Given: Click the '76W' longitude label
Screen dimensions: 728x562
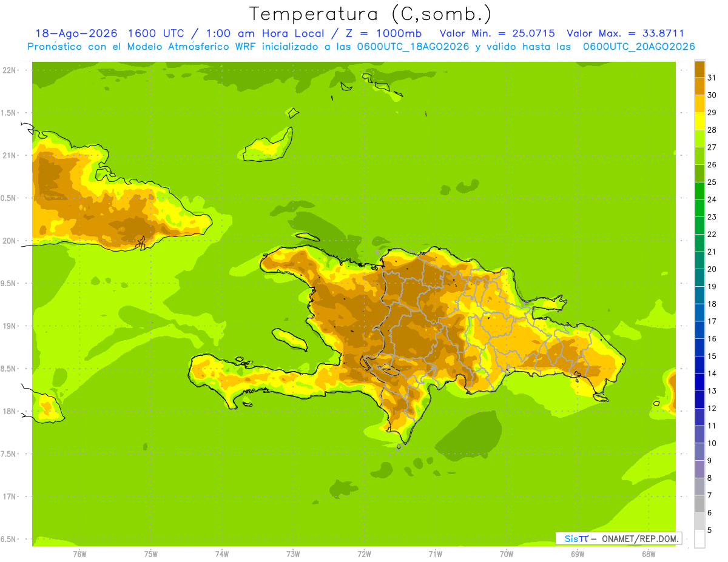Looking at the screenshot, I should tap(79, 554).
